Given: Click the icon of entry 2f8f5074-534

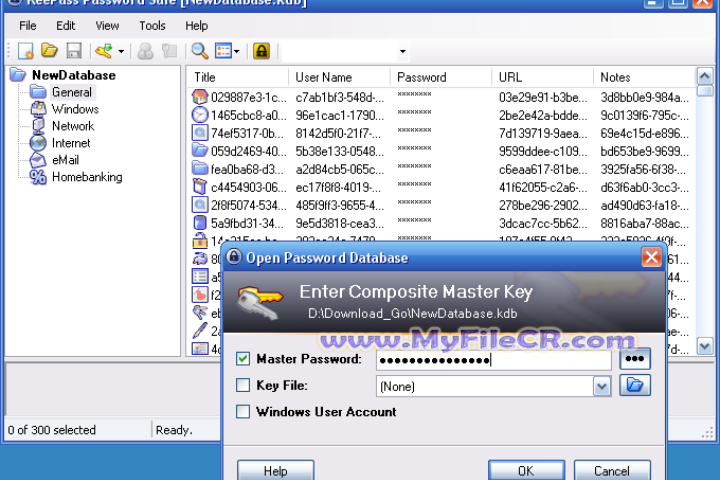Looking at the screenshot, I should pos(200,205).
